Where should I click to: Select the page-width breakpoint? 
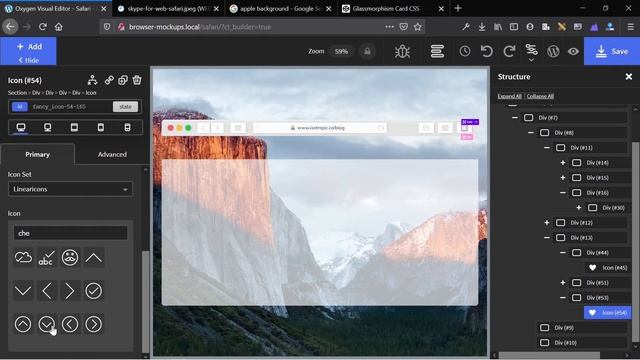click(48, 127)
